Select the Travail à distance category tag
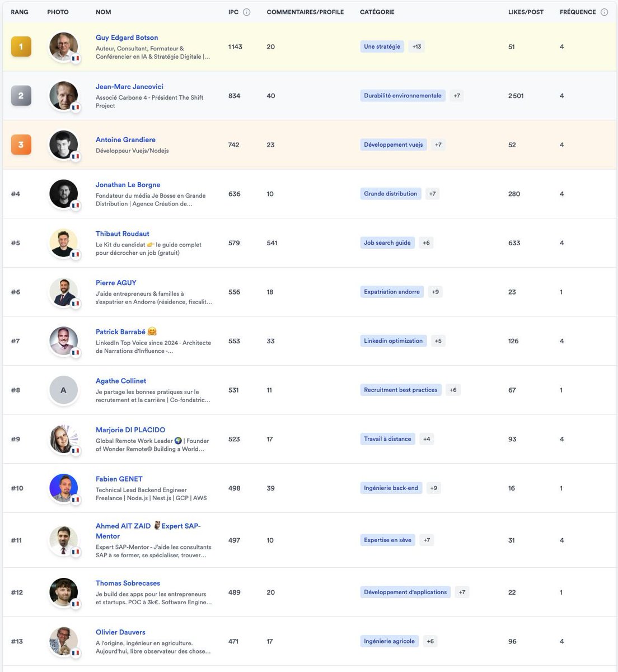This screenshot has height=672, width=618. pos(388,439)
